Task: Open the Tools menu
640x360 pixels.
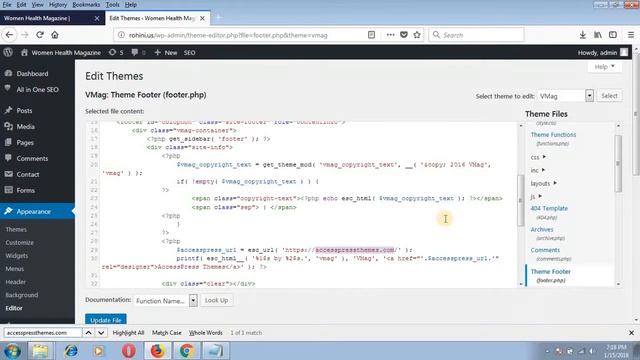Action: tap(112, 4)
